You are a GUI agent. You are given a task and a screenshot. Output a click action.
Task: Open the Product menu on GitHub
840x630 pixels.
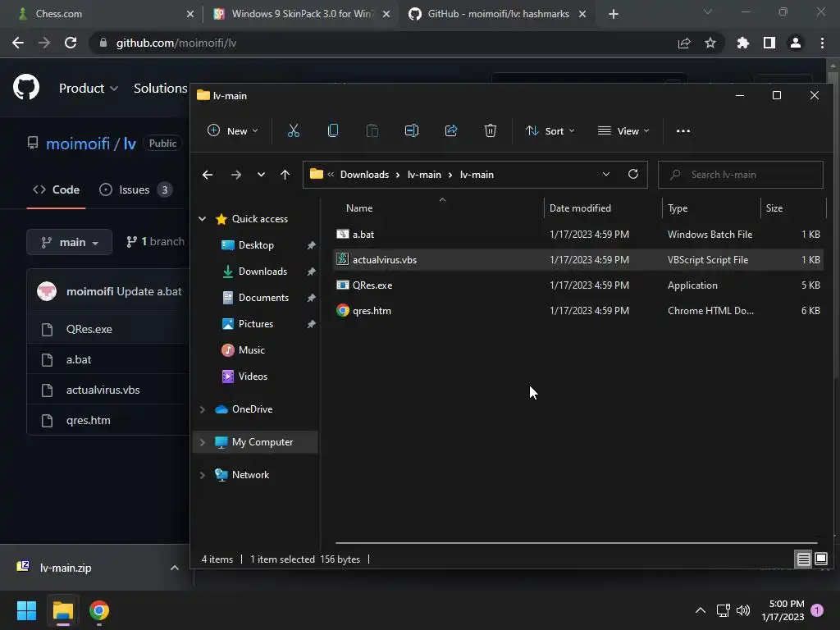pos(89,88)
